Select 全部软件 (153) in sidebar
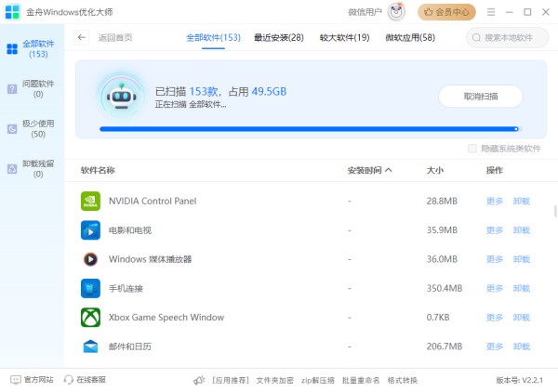This screenshot has height=392, width=558. click(32, 49)
